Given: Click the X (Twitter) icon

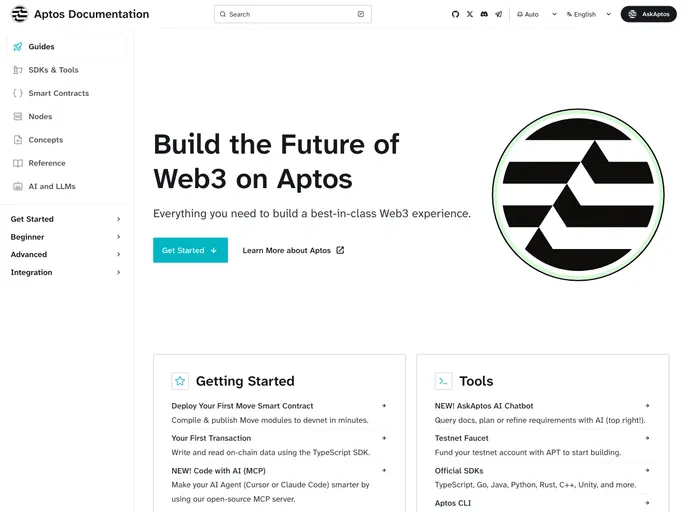Looking at the screenshot, I should click(x=470, y=14).
